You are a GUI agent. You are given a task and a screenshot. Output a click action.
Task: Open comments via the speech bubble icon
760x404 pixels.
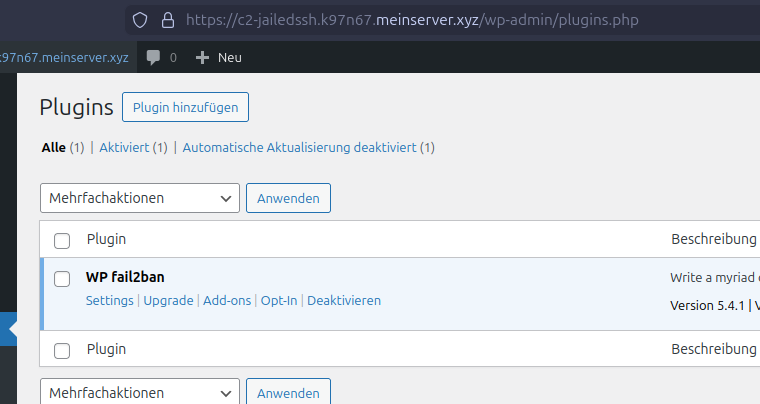[x=153, y=58]
